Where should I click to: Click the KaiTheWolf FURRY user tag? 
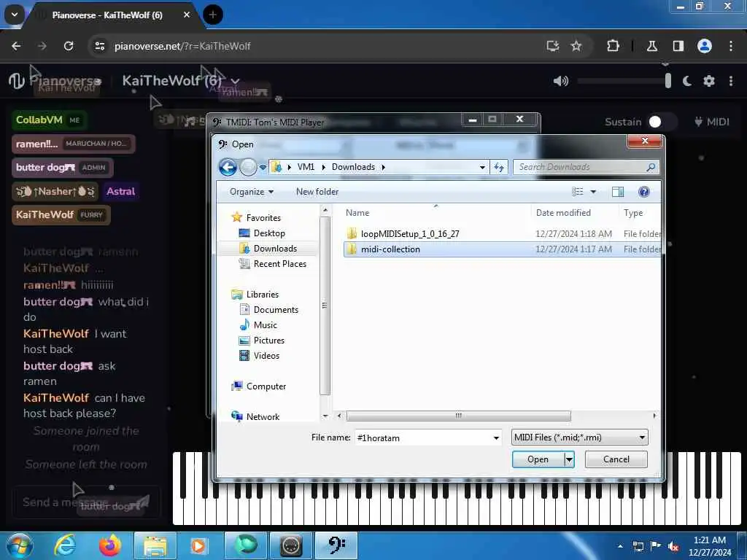pos(61,215)
